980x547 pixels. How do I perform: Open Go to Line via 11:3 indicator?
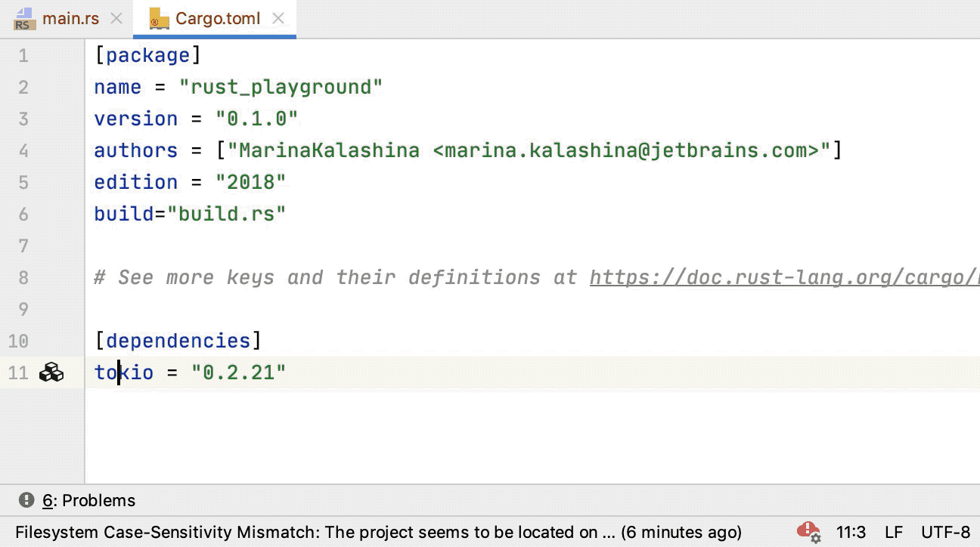click(851, 532)
